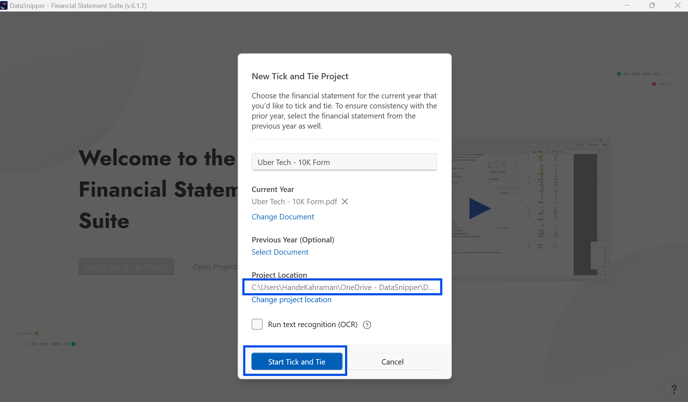The height and width of the screenshot is (402, 688).
Task: Close the DataSnipper window
Action: 677,5
